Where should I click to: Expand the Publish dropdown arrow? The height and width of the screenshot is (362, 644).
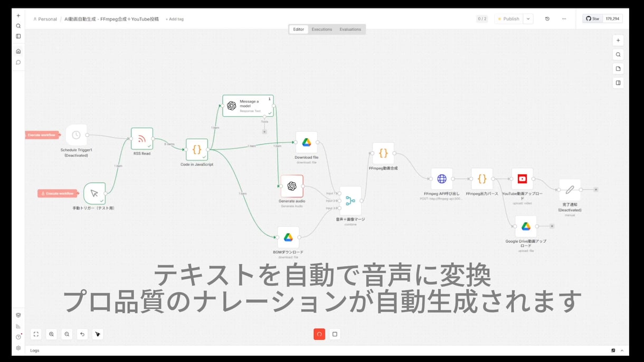click(x=528, y=18)
